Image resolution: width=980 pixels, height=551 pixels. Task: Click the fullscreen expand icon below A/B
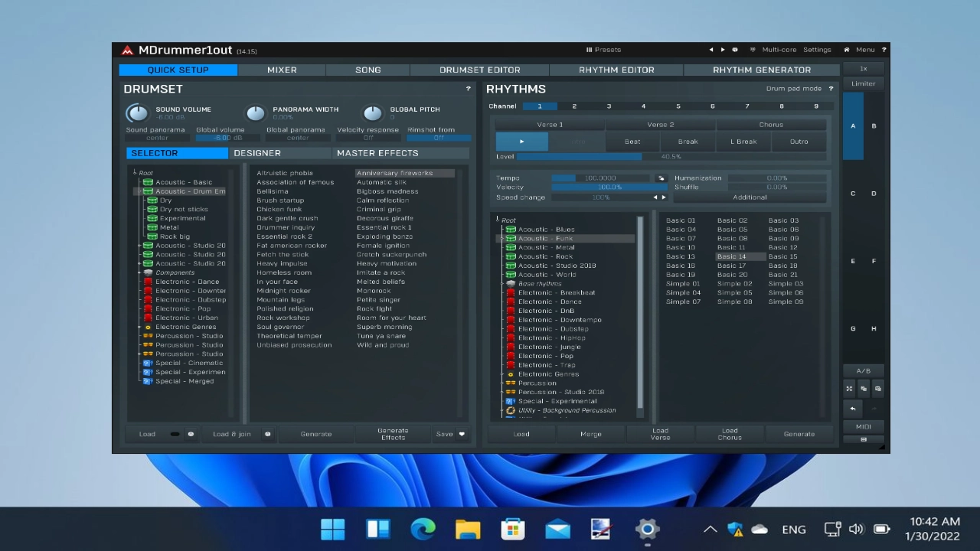[849, 389]
